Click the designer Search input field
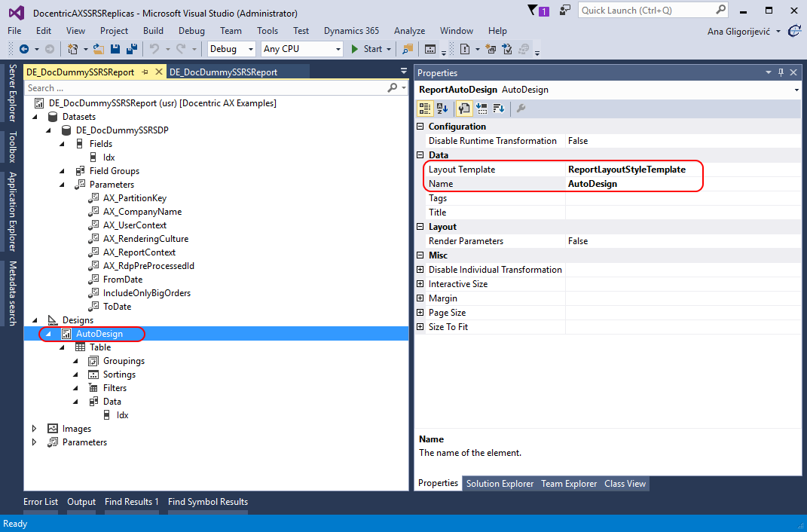 206,87
